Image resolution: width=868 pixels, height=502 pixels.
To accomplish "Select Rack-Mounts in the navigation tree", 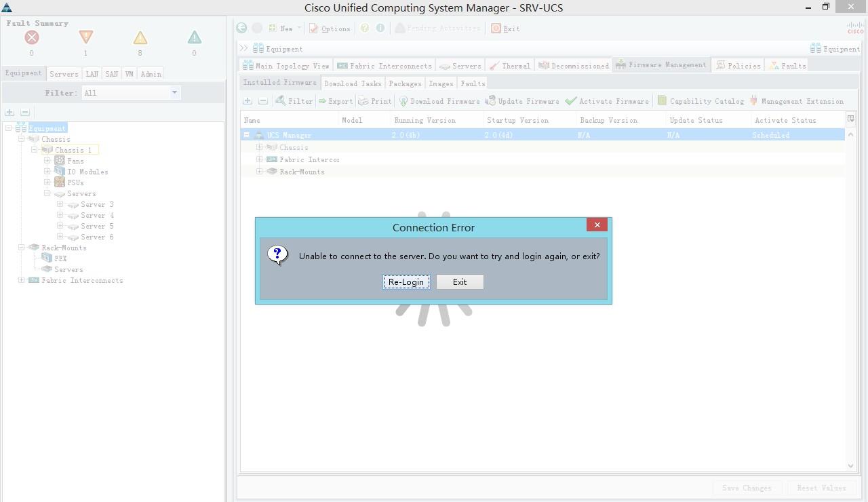I will (x=64, y=248).
